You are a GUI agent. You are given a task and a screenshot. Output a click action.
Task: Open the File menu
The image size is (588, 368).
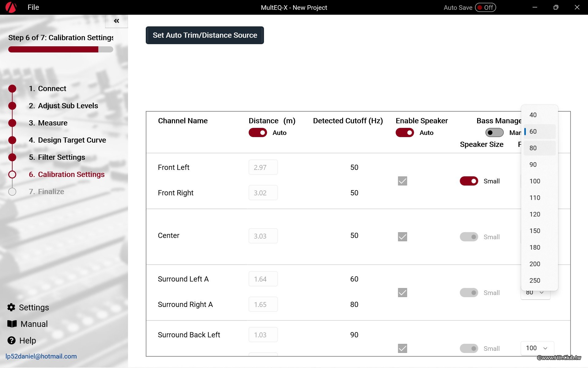[x=33, y=7]
